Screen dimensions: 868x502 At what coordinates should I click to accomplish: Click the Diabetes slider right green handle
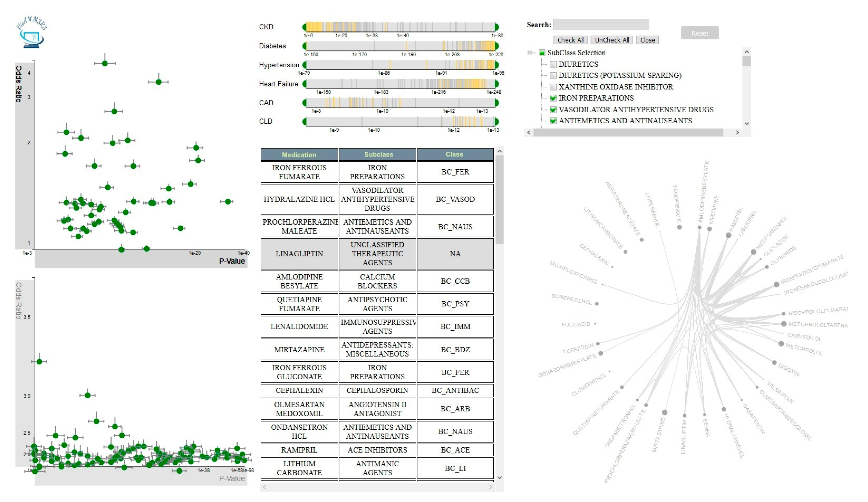pos(497,46)
